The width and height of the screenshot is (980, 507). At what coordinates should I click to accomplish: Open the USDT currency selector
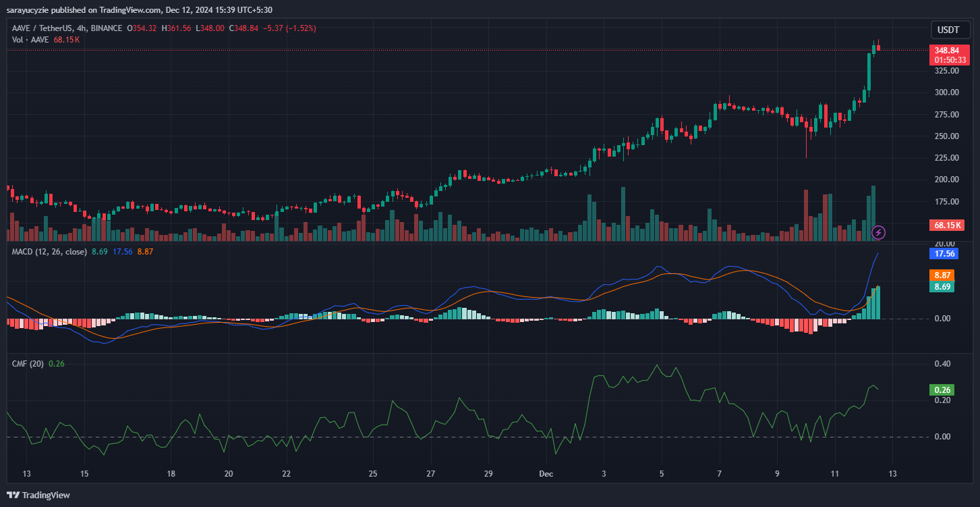point(950,30)
